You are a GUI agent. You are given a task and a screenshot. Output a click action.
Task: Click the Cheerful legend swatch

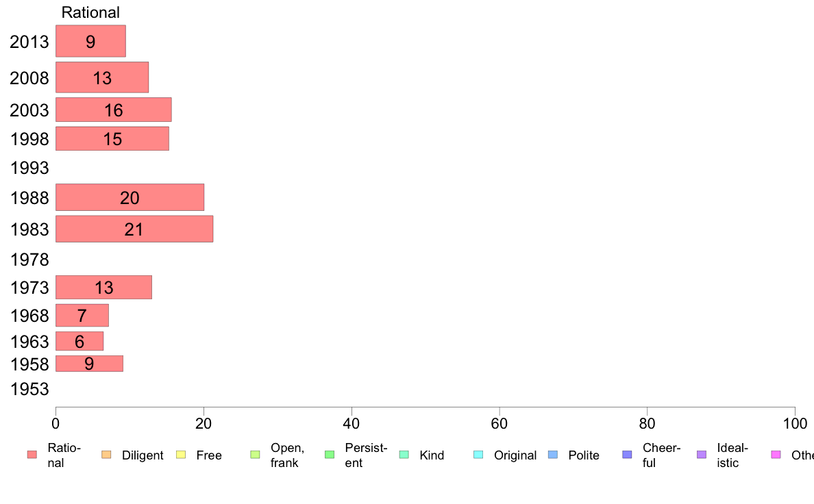pos(627,455)
